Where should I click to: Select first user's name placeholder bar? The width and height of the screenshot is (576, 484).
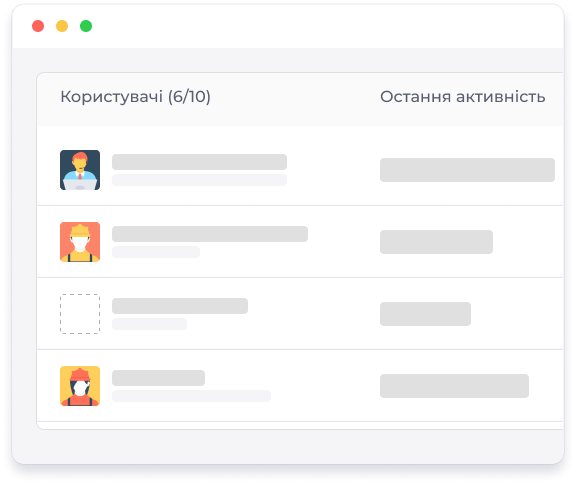tap(199, 162)
